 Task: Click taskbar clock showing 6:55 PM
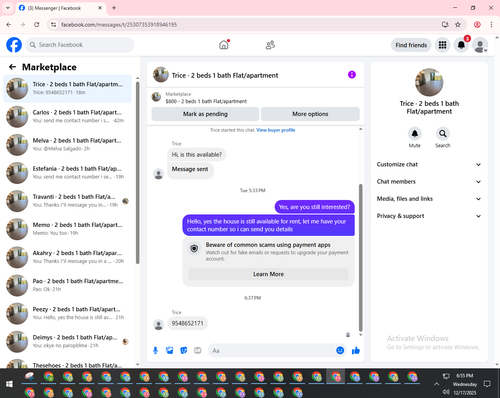(x=465, y=376)
